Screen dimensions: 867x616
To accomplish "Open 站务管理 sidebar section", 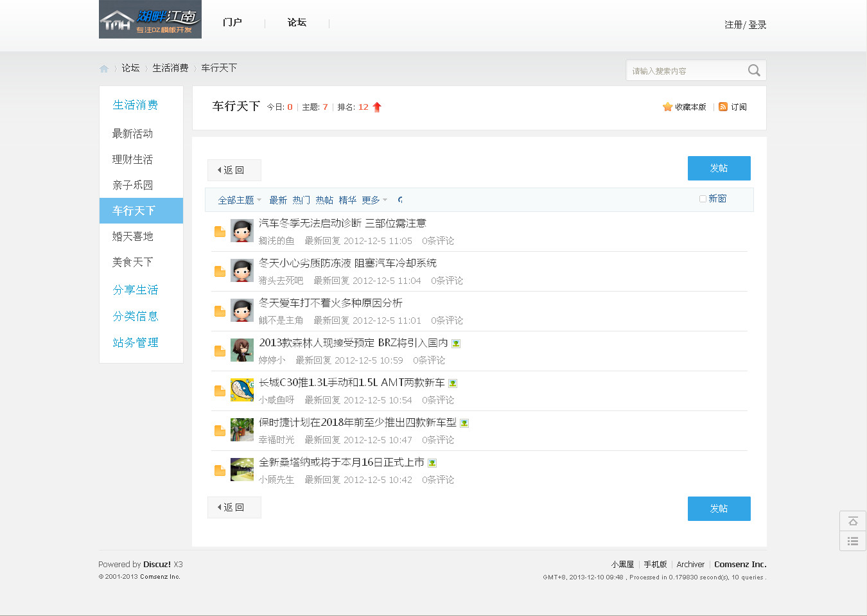I will pos(136,342).
